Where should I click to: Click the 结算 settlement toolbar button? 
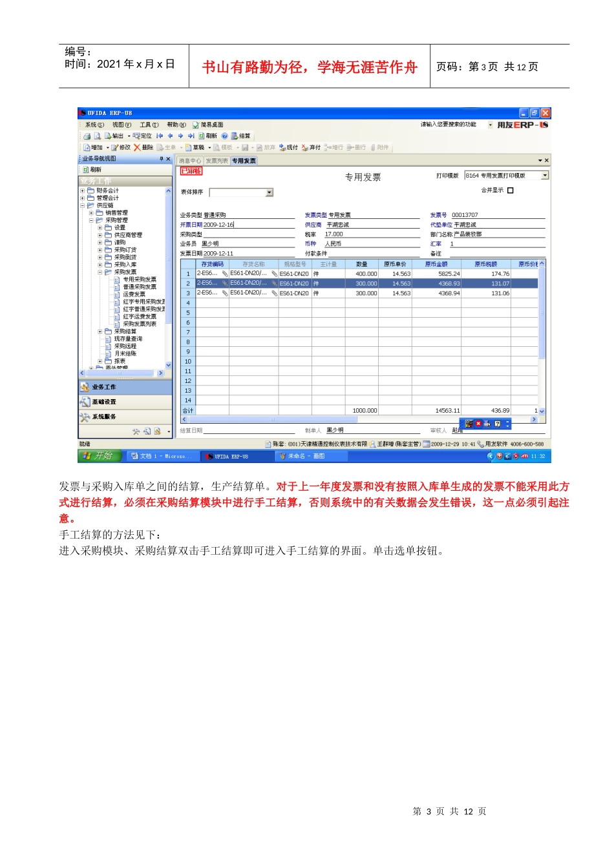point(240,136)
